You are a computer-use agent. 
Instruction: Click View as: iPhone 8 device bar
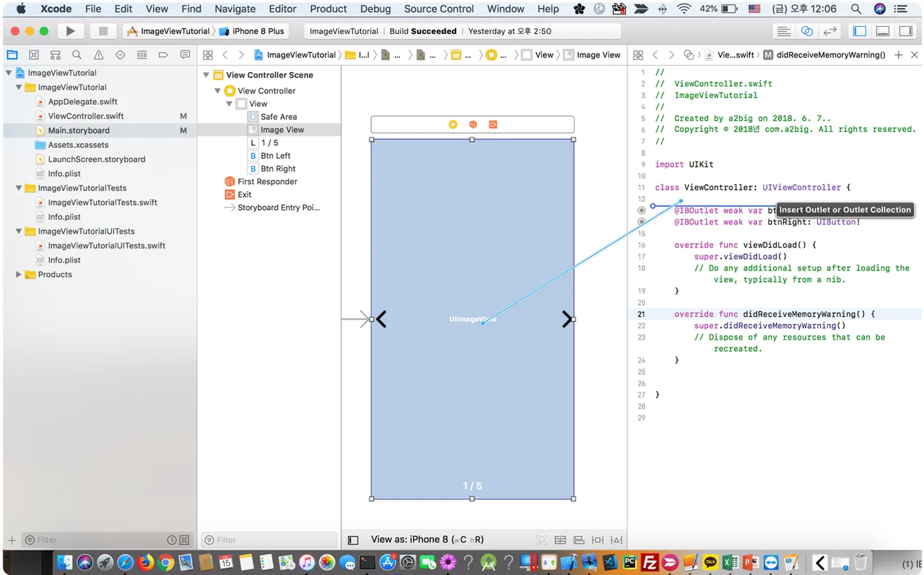[427, 540]
